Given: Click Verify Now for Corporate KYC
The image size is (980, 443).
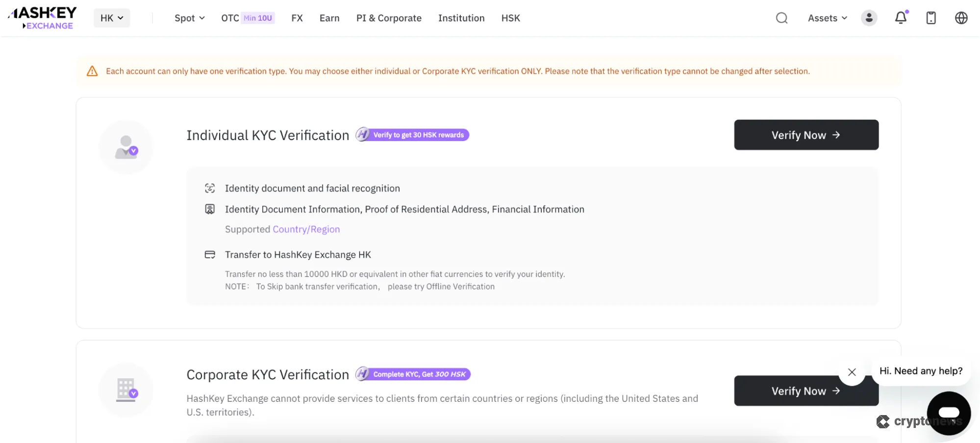Looking at the screenshot, I should pos(805,391).
